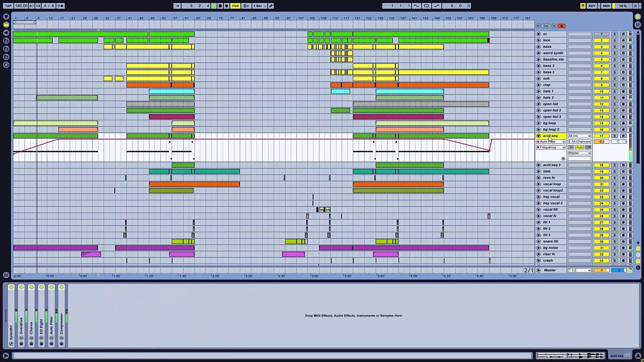Open the Live Device browser icon
Image resolution: width=644 pixels, height=362 pixels.
point(6,25)
